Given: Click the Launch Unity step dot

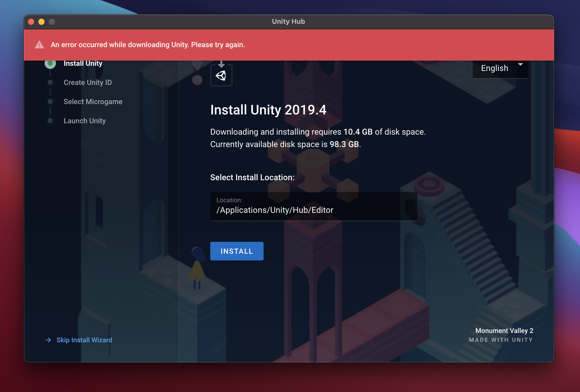Looking at the screenshot, I should click(x=50, y=121).
